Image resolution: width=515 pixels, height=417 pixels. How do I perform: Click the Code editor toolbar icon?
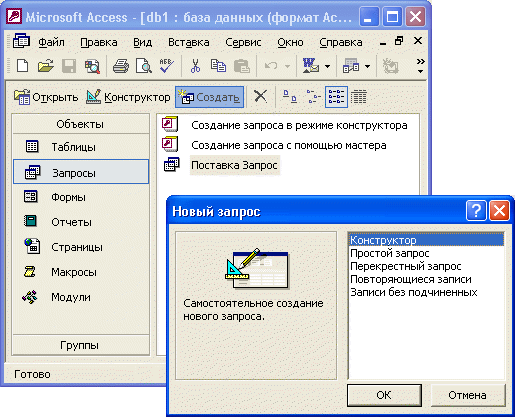coord(390,66)
